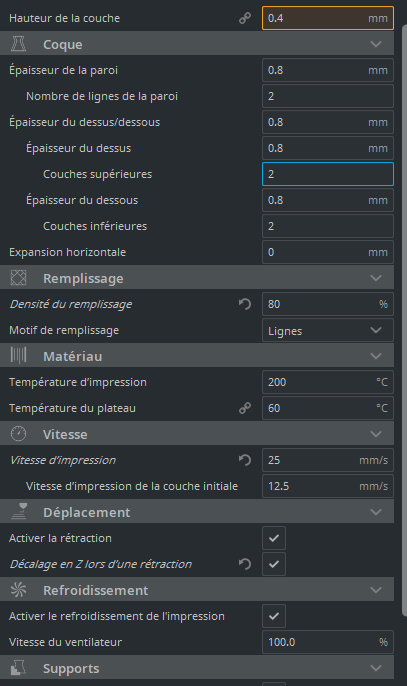Uncheck Décalage en Z lors d'une rétraction
407x686 pixels.
coord(274,564)
